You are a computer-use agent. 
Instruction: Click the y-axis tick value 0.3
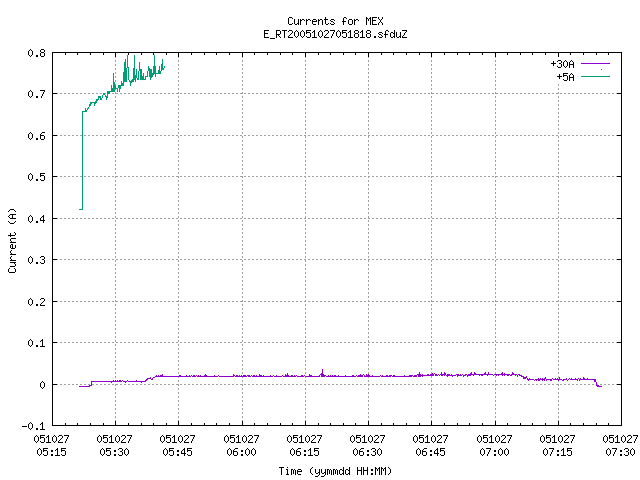[36, 260]
